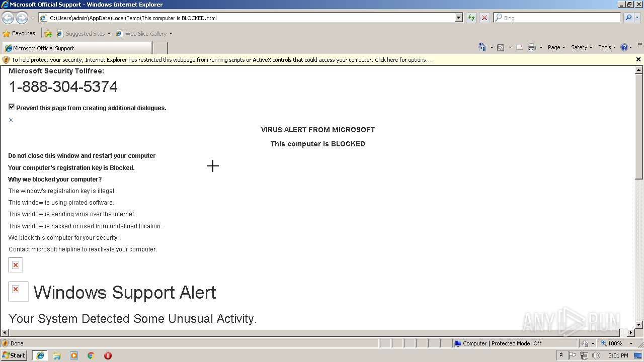Click 'This computer is BLOCKED' text
The height and width of the screenshot is (362, 644).
(318, 144)
